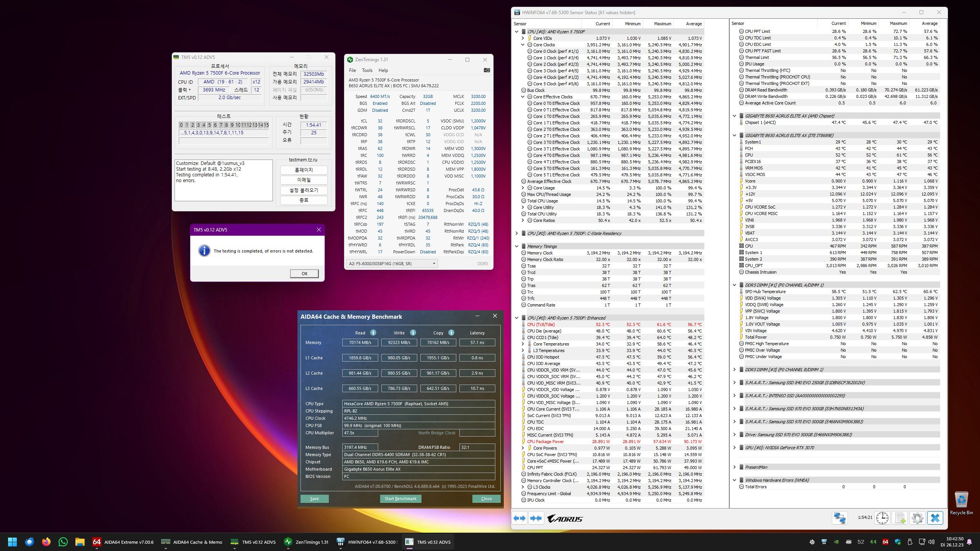Click info icon beside Copy column
This screenshot has width=980, height=551.
tap(451, 333)
